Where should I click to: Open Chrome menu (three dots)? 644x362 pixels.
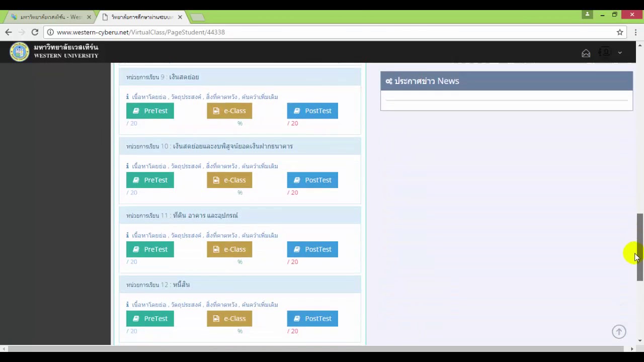(636, 32)
